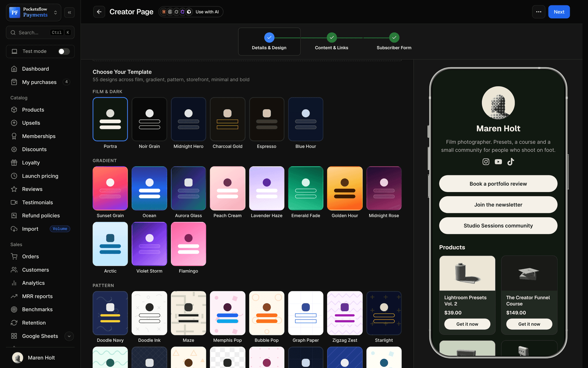Go to the Content & Links step
The width and height of the screenshot is (588, 368).
[x=332, y=42]
